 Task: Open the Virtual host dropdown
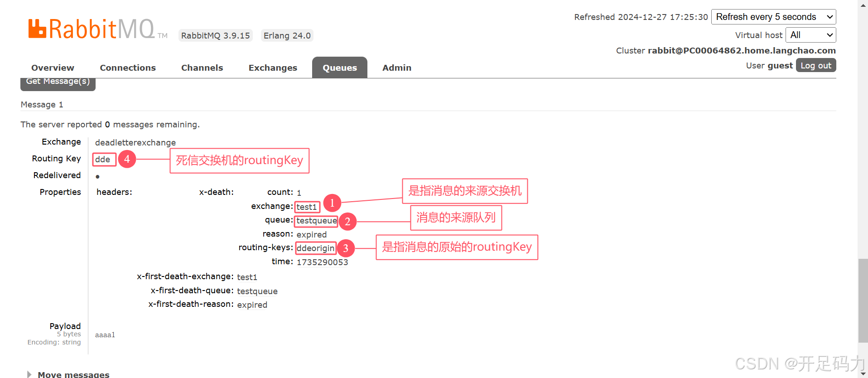(x=811, y=35)
